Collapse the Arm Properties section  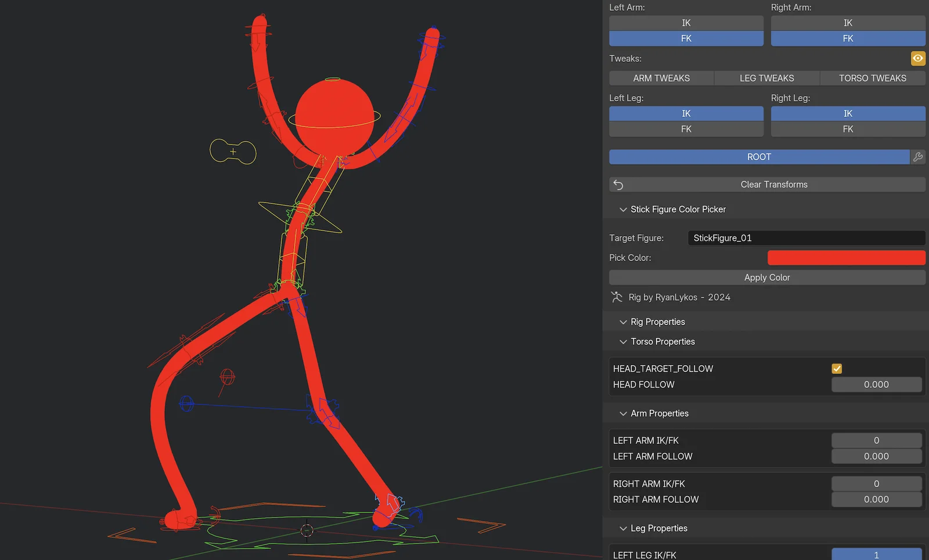[x=623, y=414]
